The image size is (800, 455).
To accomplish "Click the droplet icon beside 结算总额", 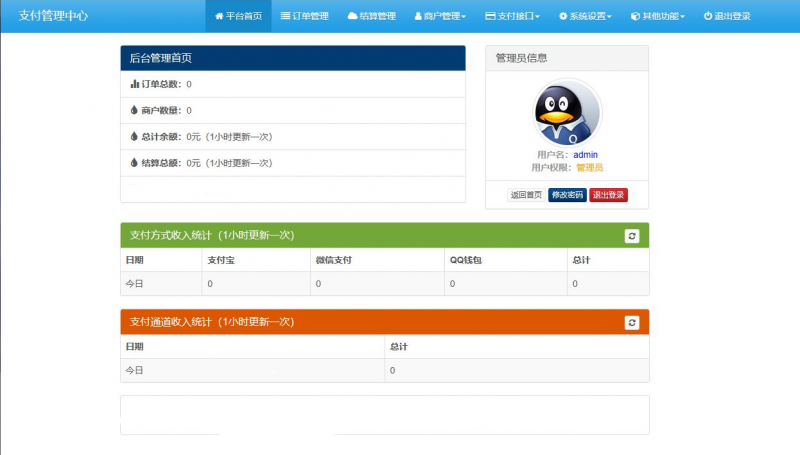I will coord(135,162).
